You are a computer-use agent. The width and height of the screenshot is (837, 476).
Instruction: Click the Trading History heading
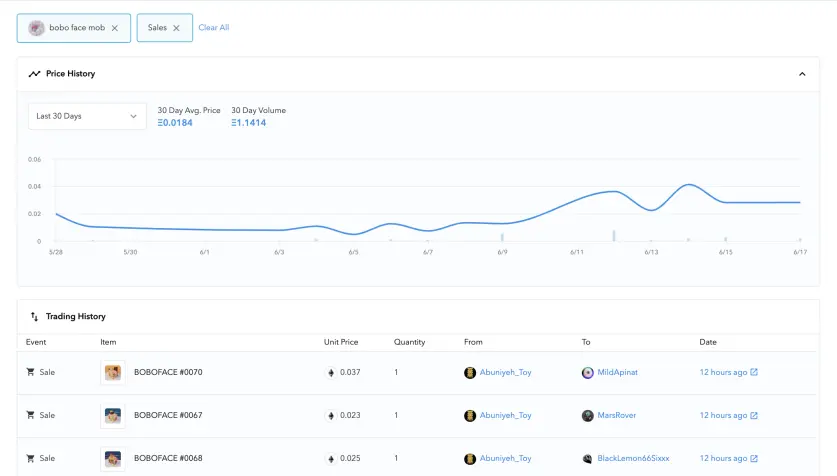[x=76, y=316]
